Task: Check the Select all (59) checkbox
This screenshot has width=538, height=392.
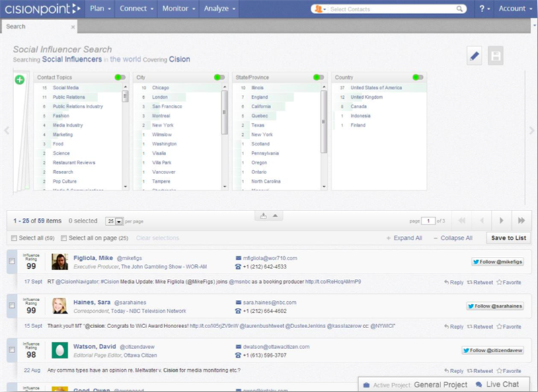Action: pyautogui.click(x=15, y=238)
